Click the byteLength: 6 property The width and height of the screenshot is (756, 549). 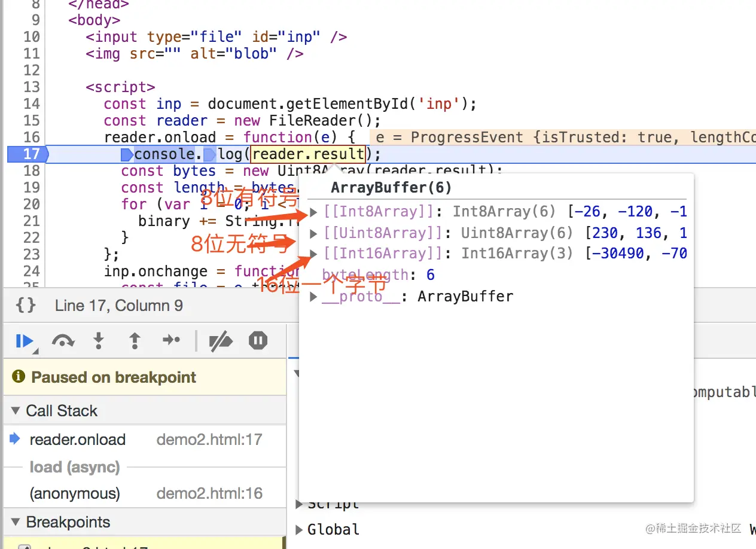(378, 275)
